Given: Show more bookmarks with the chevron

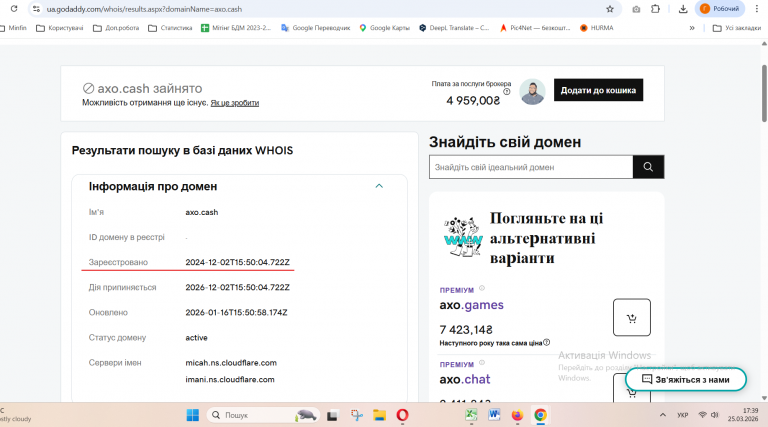Looking at the screenshot, I should click(x=692, y=28).
